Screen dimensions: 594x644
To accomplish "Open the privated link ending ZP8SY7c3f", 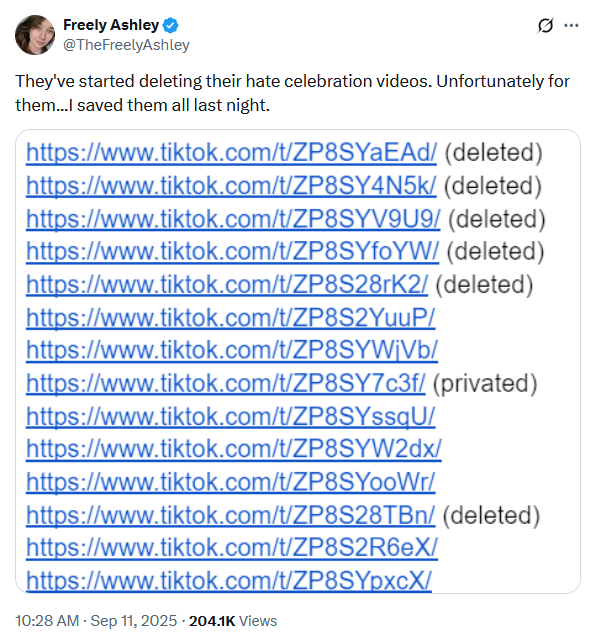I will click(x=226, y=384).
